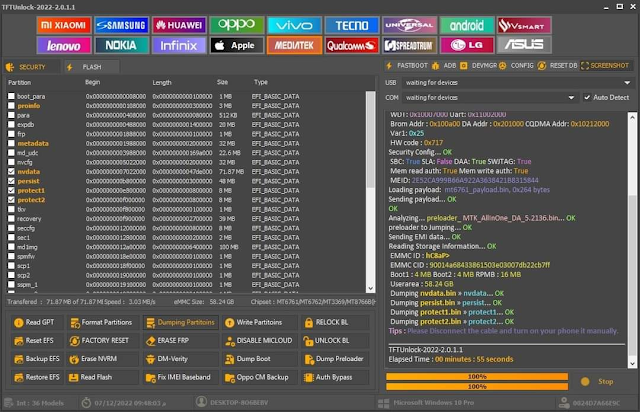
Task: Open the Spreadtrum chipset module
Action: (x=409, y=45)
